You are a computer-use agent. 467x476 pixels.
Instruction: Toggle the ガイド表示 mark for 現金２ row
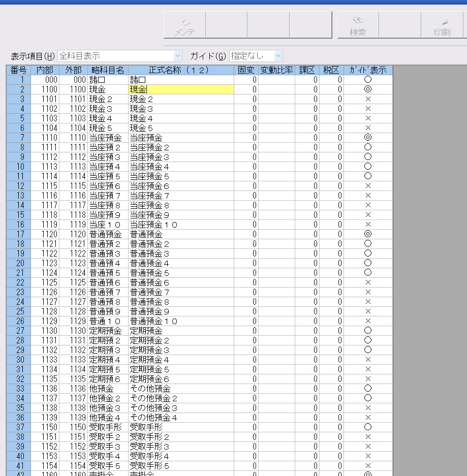point(368,99)
